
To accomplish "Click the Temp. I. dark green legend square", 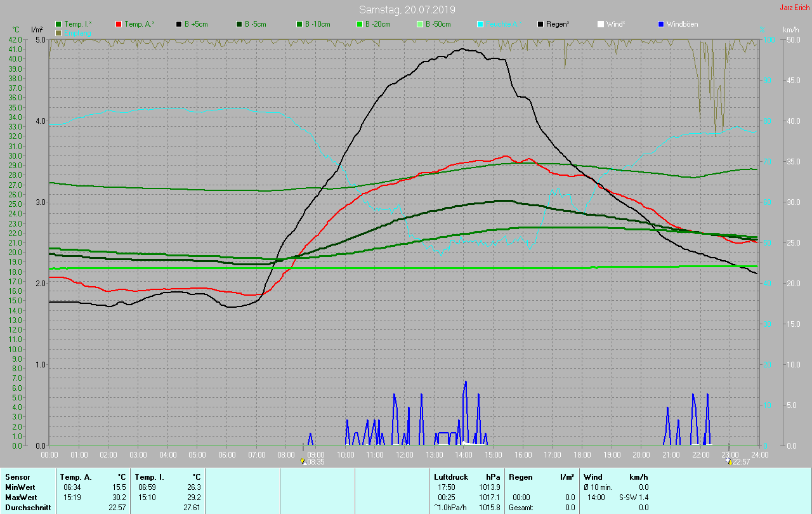I will 58,24.
